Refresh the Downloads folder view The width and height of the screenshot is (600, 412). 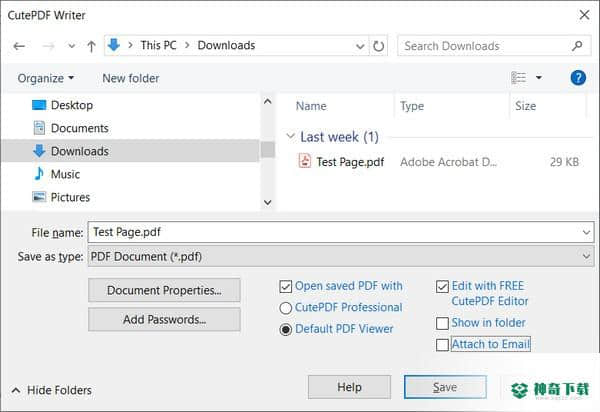tap(378, 46)
